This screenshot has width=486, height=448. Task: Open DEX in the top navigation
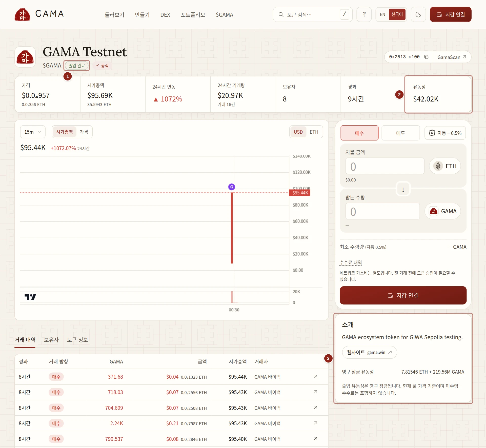pyautogui.click(x=165, y=15)
